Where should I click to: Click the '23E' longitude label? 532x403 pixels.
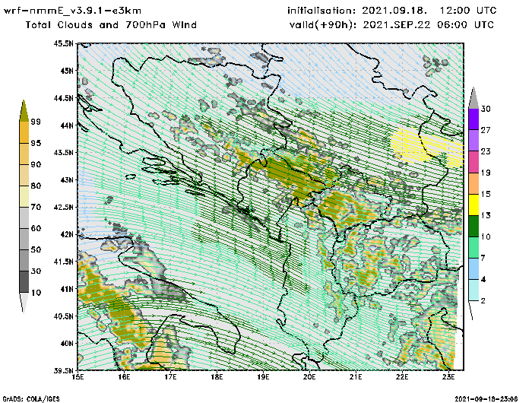(448, 377)
